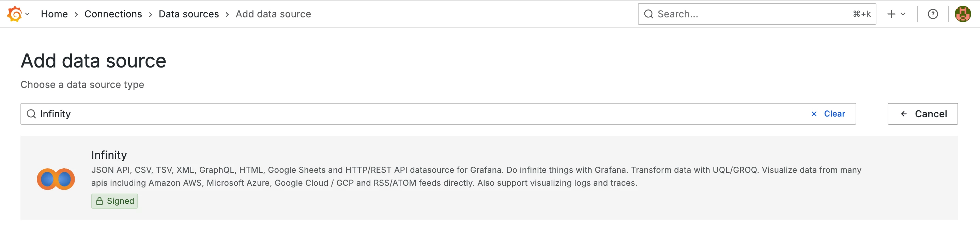This screenshot has width=980, height=227.
Task: Choose the Infinity data source title
Action: (109, 155)
